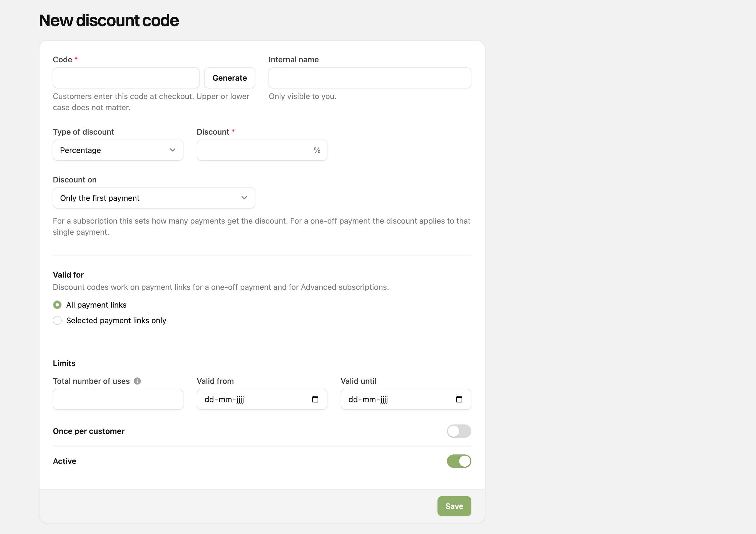Click the Generate code button
The width and height of the screenshot is (756, 534).
pos(230,78)
